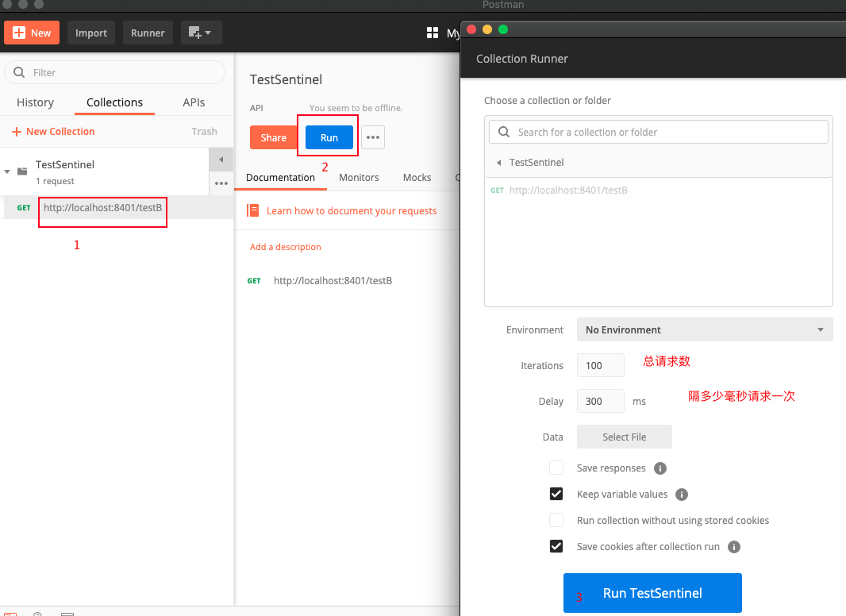Click Search for a collection or folder field
The image size is (846, 616).
[x=658, y=133]
